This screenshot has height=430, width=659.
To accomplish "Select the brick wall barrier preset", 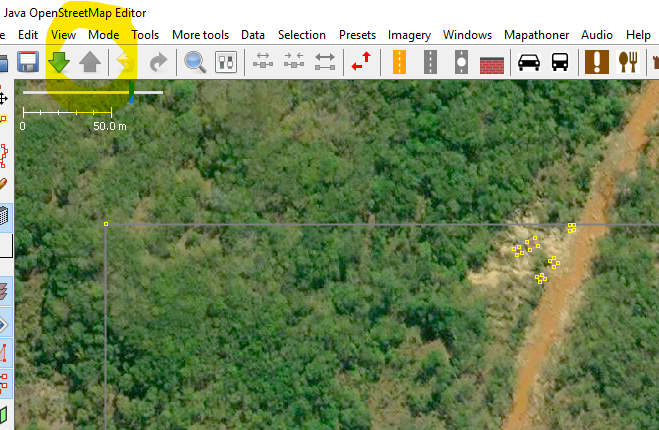I will (x=491, y=62).
